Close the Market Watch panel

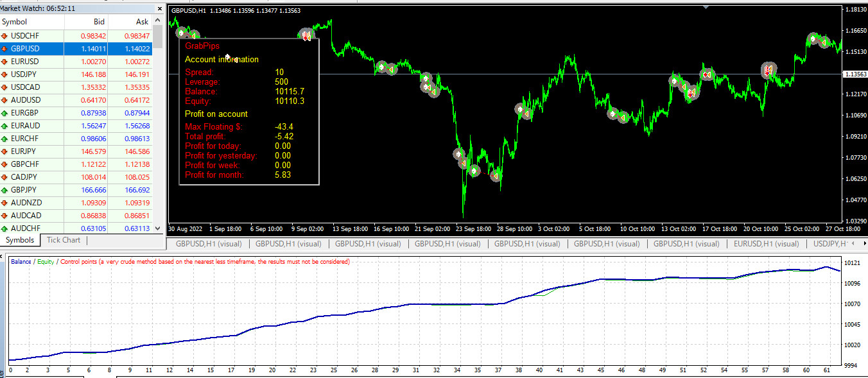[158, 8]
